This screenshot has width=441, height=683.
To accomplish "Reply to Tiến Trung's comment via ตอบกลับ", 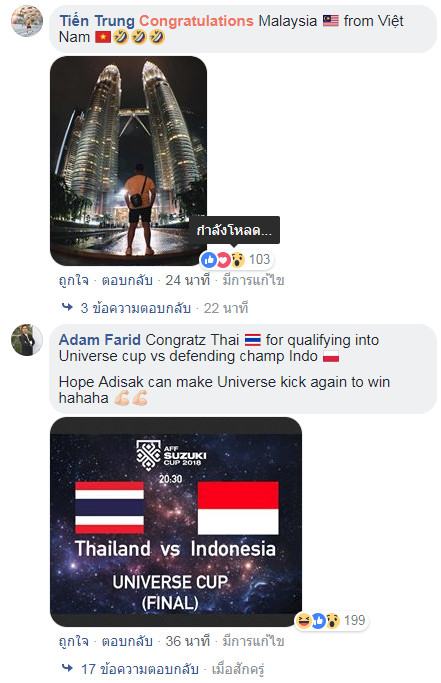I will [127, 280].
